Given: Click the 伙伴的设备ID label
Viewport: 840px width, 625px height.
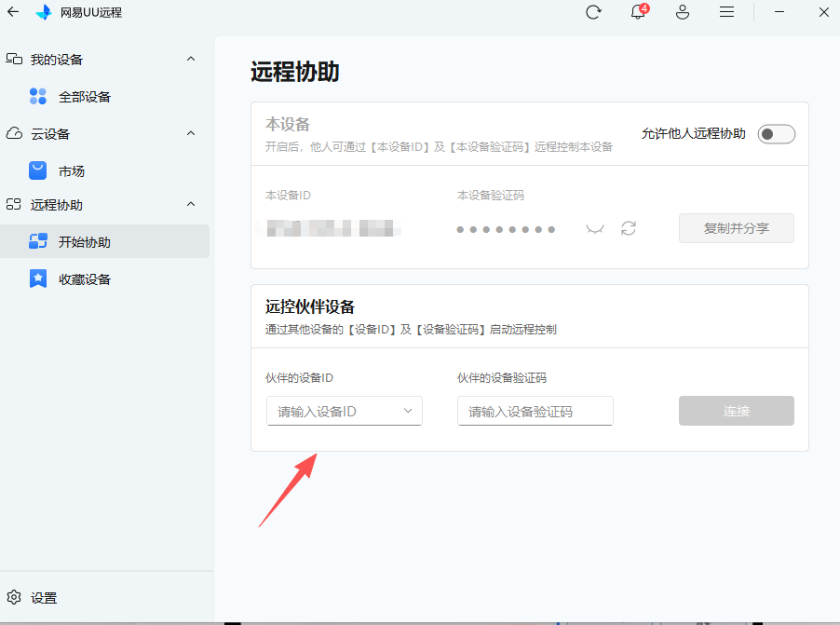Looking at the screenshot, I should click(299, 378).
